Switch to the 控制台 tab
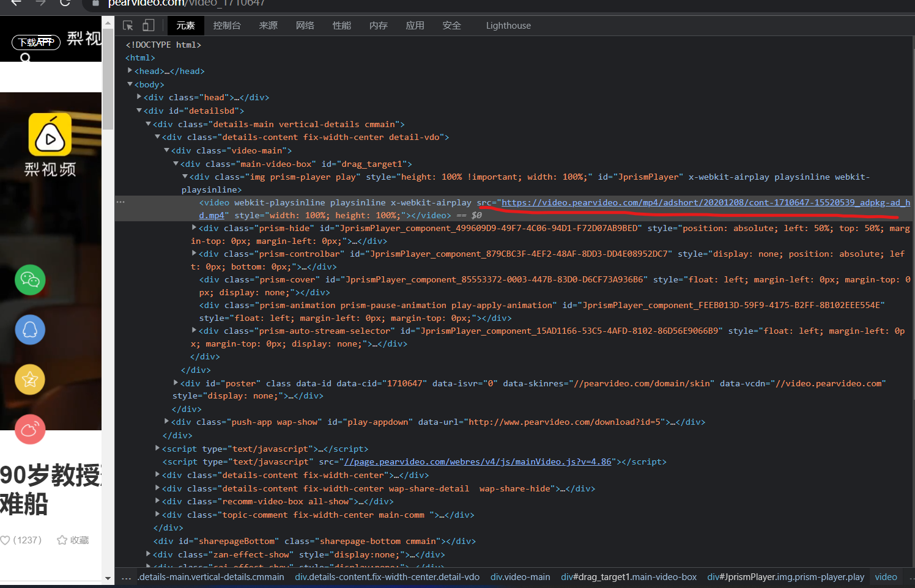This screenshot has width=915, height=588. pos(227,26)
